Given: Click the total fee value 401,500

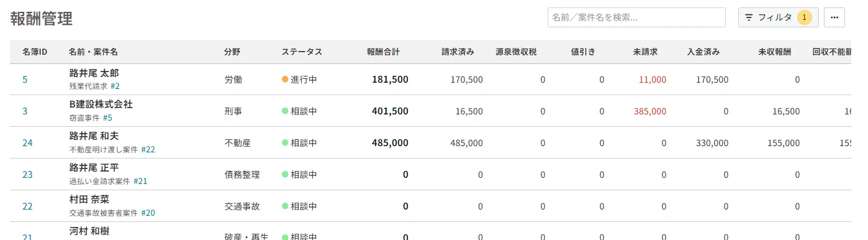Looking at the screenshot, I should [390, 111].
